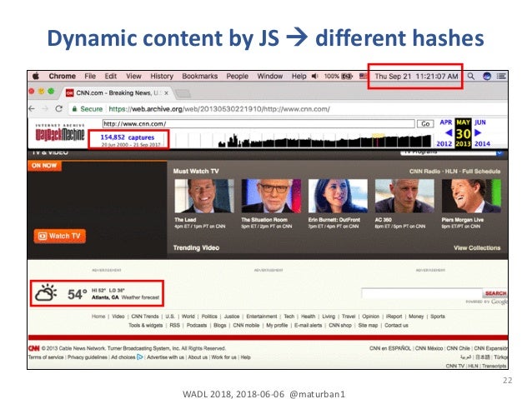Click the Google search input field
Screen dimensions: 532x399
422,293
